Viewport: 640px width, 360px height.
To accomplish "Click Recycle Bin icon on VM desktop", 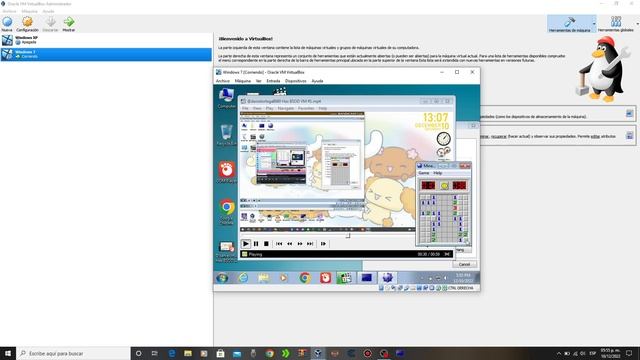I will (226, 135).
